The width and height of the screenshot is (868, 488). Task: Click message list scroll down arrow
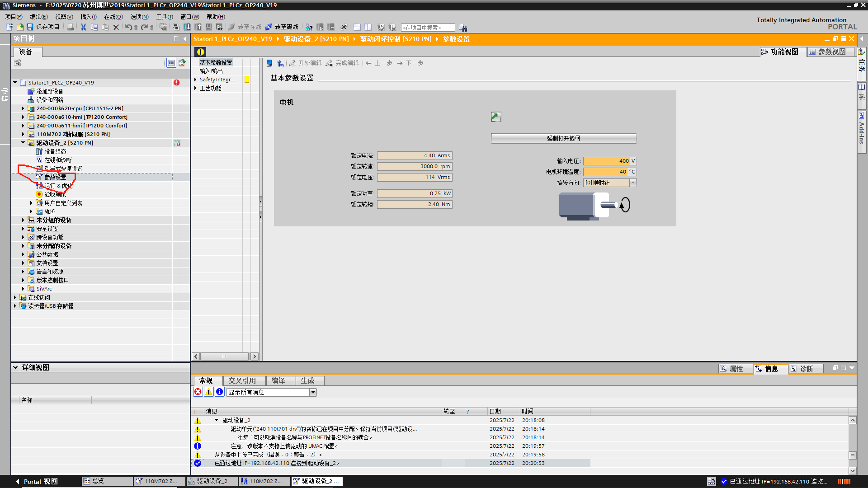point(853,470)
